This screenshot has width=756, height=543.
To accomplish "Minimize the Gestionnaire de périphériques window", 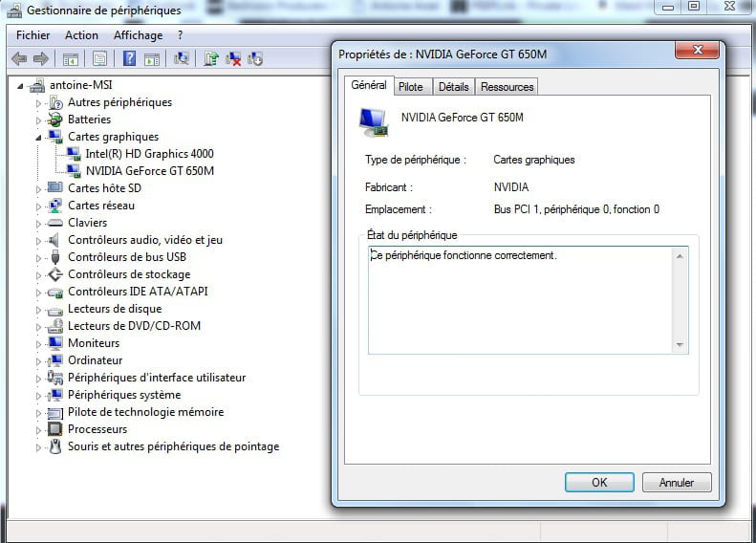I will pos(668,7).
